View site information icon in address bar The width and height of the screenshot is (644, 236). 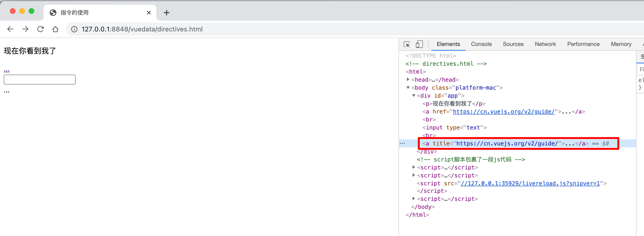[74, 29]
